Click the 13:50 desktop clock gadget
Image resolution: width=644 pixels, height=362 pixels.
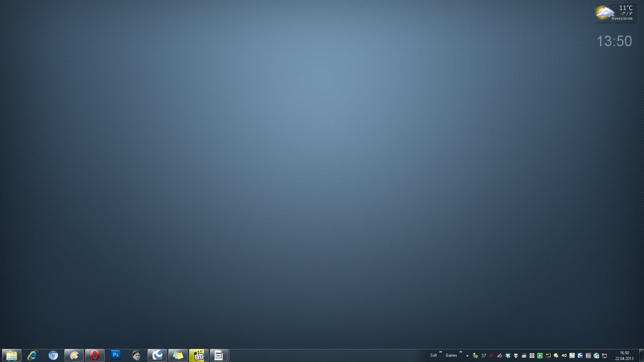(x=614, y=41)
